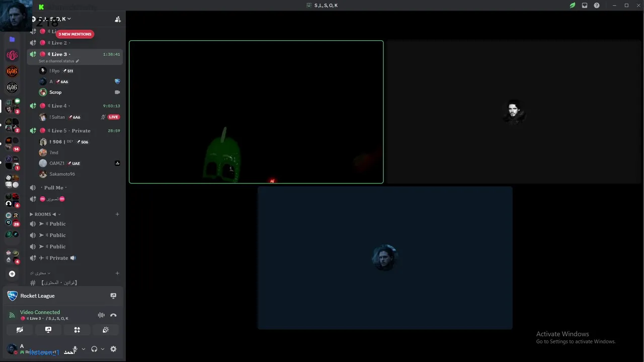Click the green leaf icon in title bar
The width and height of the screenshot is (644, 362).
point(573,6)
